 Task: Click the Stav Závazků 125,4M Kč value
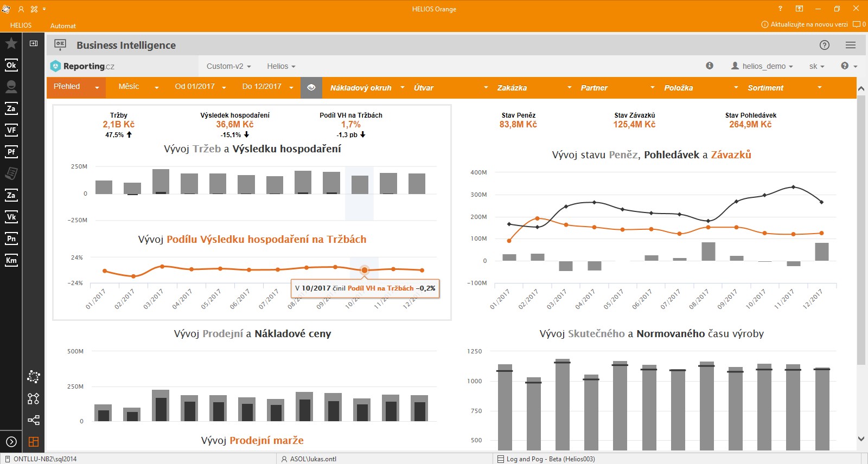pos(634,124)
